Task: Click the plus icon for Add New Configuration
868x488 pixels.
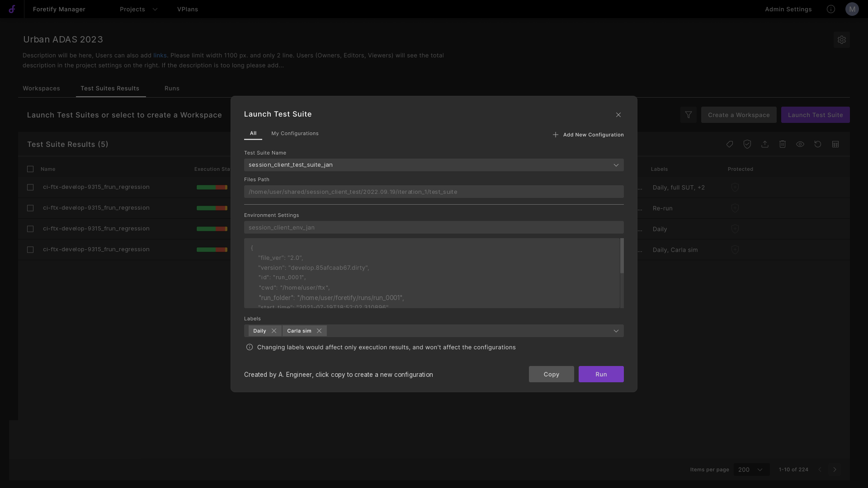Action: click(x=556, y=135)
